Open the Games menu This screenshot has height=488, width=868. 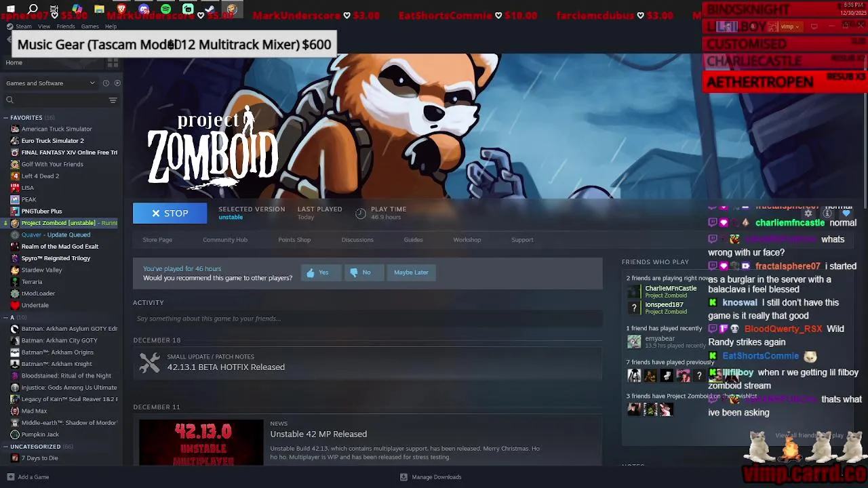90,26
